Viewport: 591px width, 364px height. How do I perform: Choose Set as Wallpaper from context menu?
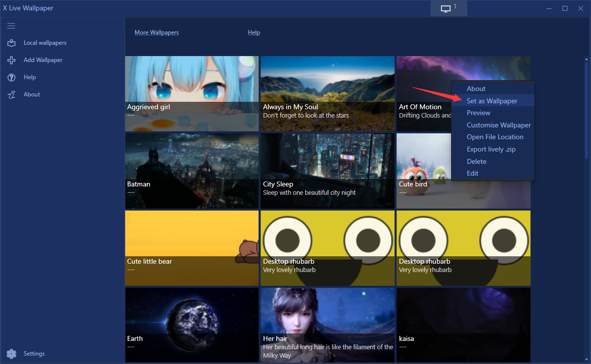(x=492, y=101)
